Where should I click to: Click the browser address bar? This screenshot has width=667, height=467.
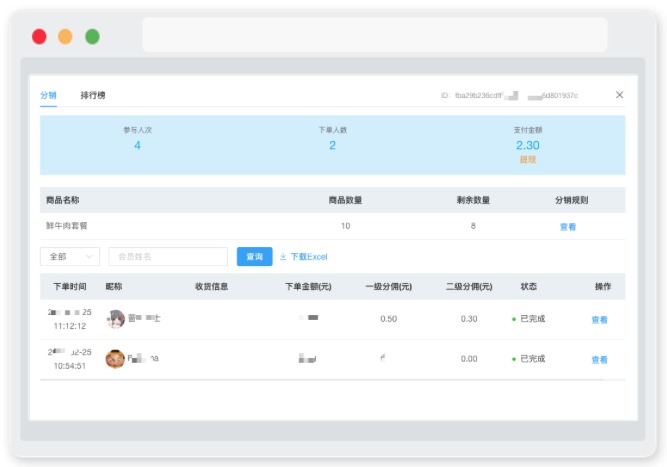(x=375, y=35)
